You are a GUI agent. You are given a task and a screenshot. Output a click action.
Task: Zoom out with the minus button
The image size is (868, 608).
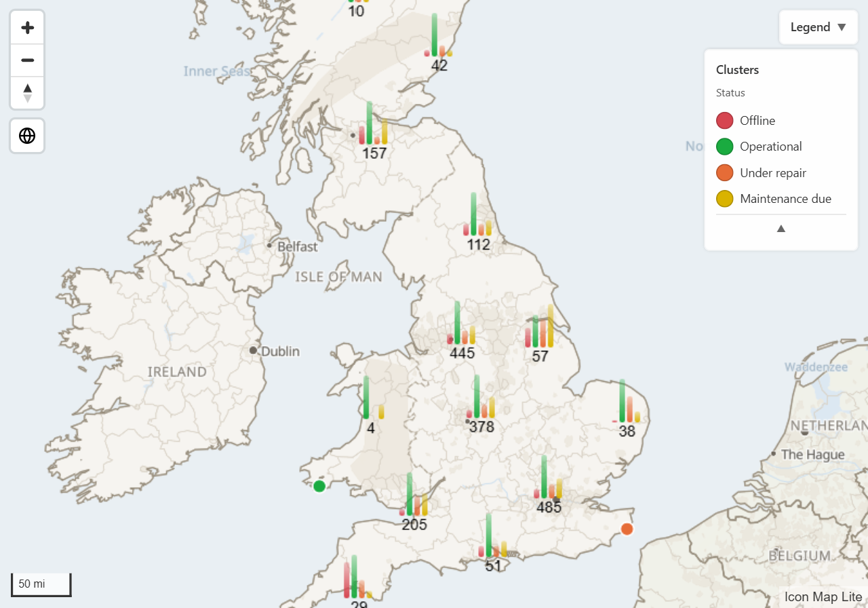pyautogui.click(x=27, y=60)
